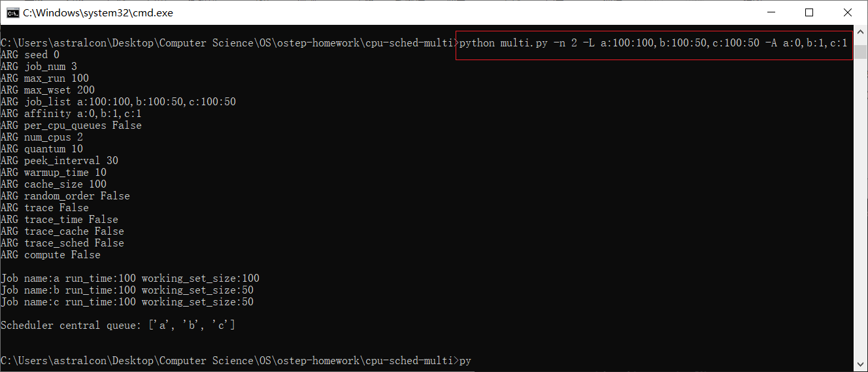Click the ARG compute False line

click(51, 255)
